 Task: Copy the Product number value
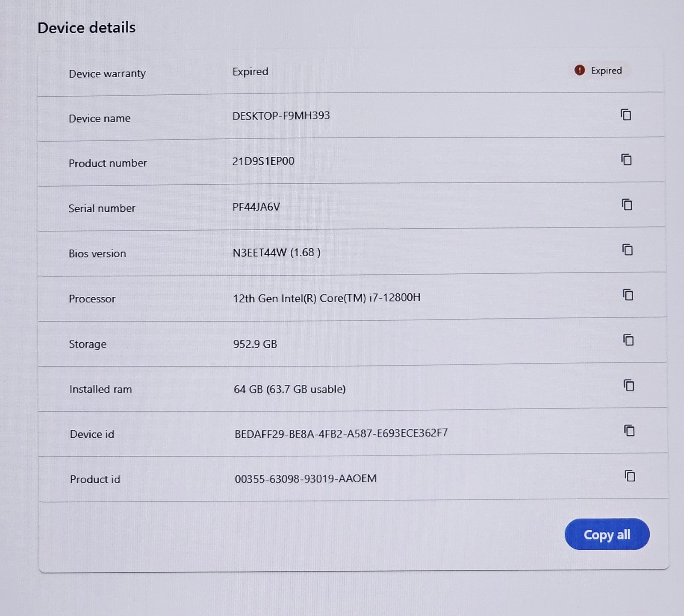[626, 159]
